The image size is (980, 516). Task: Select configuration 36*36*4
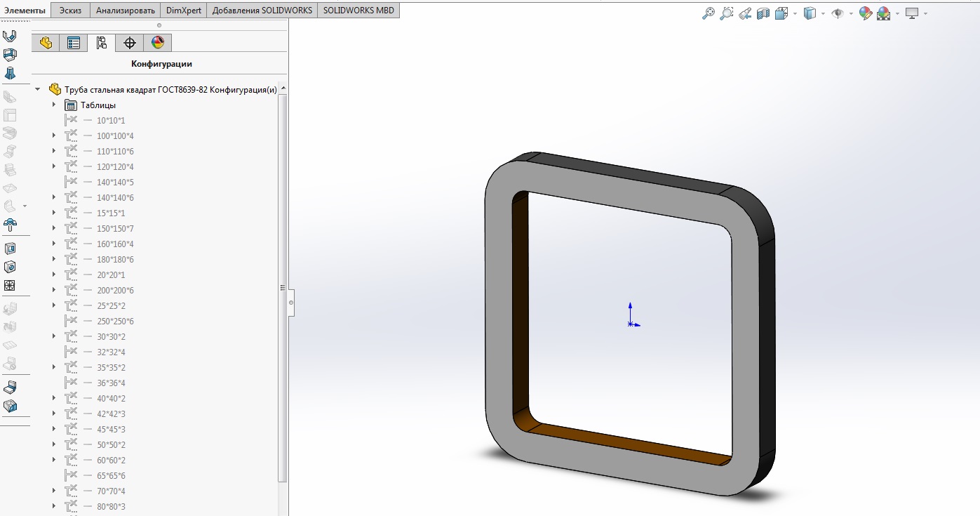(x=111, y=383)
